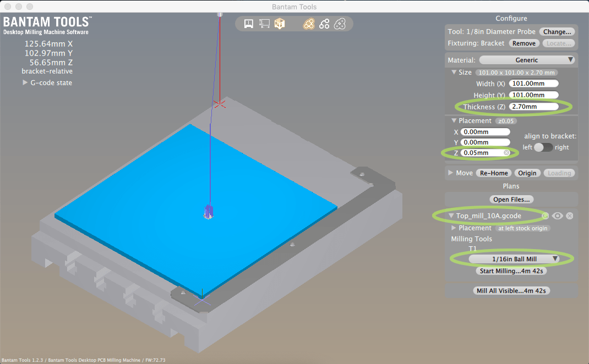Click the 101.00 x 101.00 x 2.70 mm size summary
This screenshot has width=589, height=364.
pos(516,73)
